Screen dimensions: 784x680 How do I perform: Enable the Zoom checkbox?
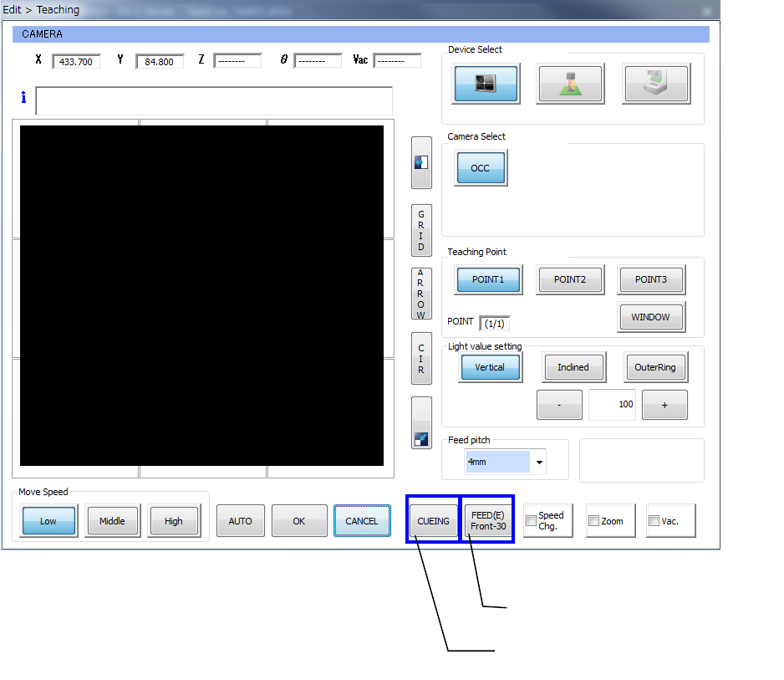[x=593, y=520]
